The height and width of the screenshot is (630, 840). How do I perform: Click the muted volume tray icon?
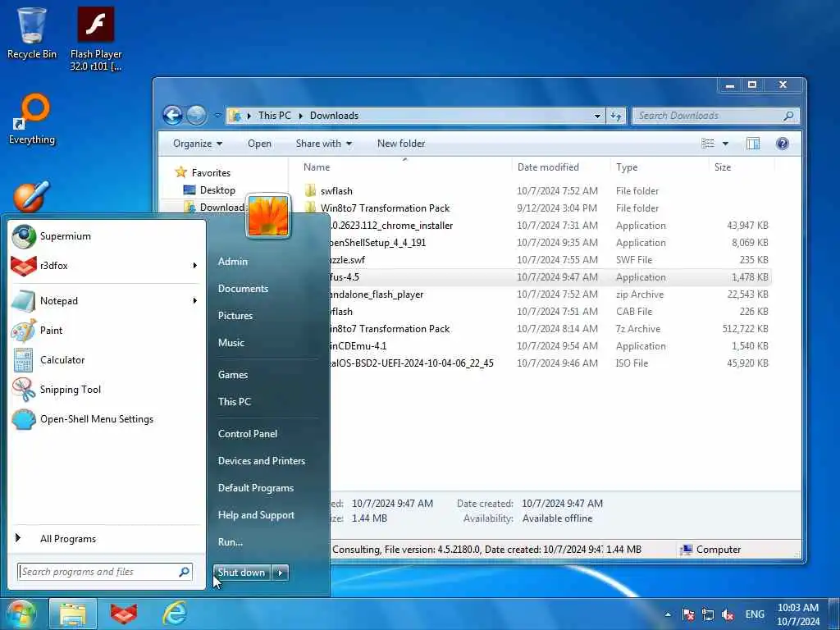pos(728,614)
